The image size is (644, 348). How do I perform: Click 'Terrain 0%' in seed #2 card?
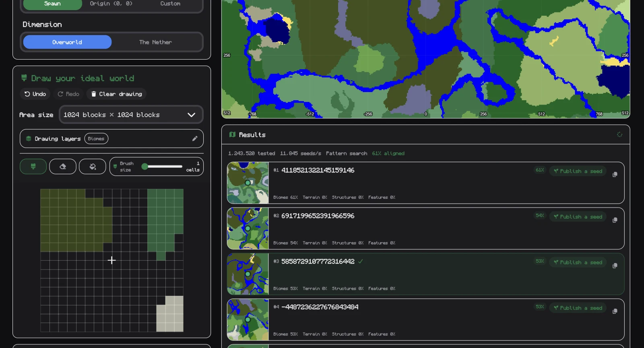[315, 243]
